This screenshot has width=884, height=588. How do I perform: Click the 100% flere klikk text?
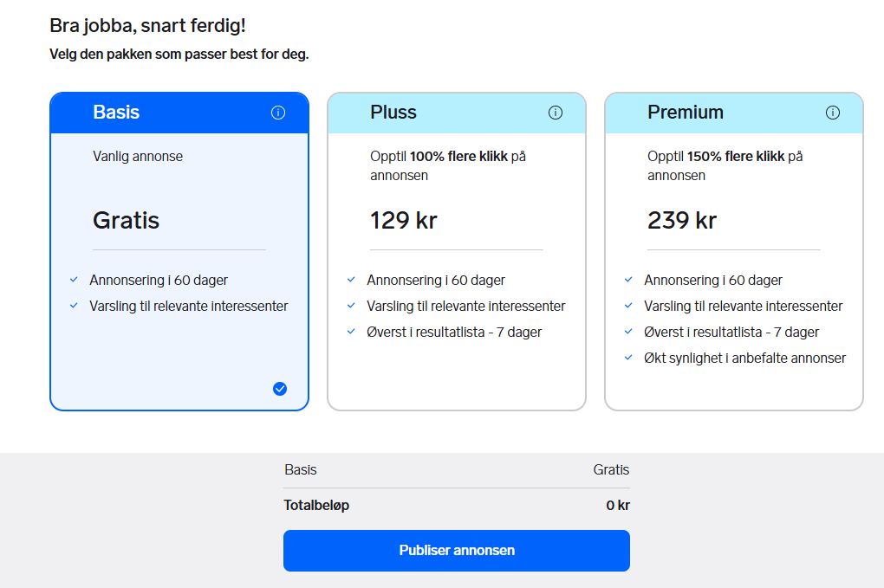[x=458, y=157]
